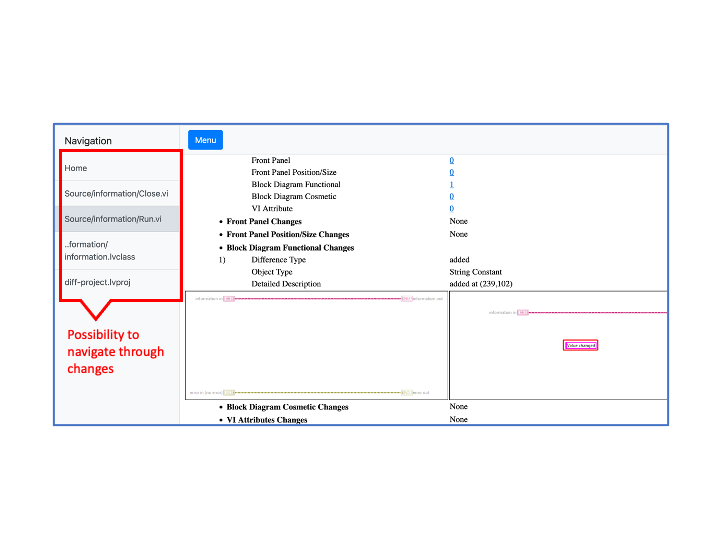Click the VI Attribute count link

pos(451,208)
